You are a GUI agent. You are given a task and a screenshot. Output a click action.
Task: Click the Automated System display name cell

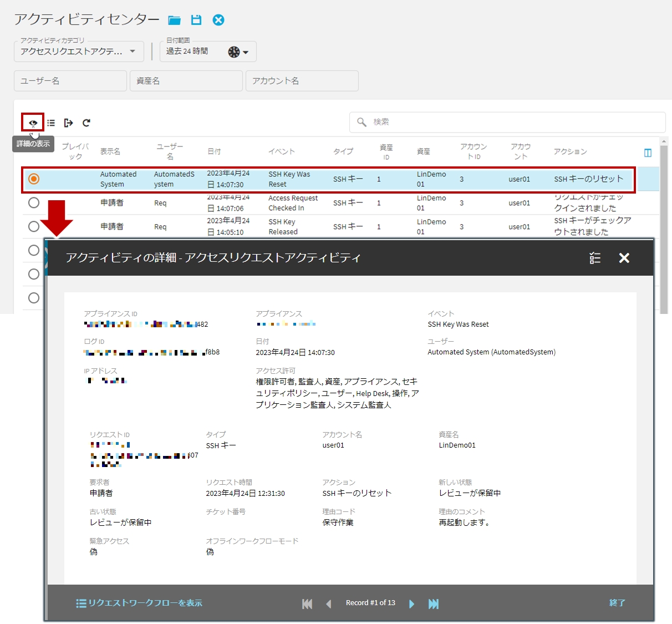tap(118, 179)
